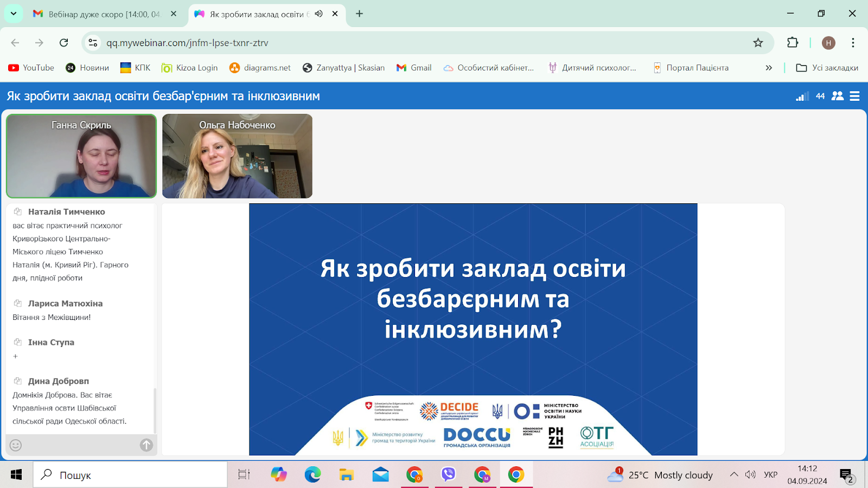
Task: Open the "Усі закладки" bookmarks folder
Action: click(827, 68)
